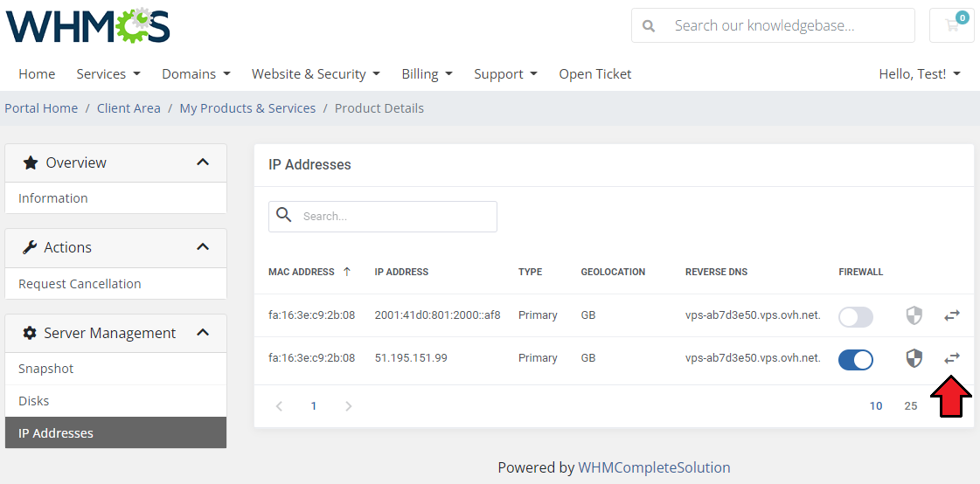Sort by the FIREWALL column header

860,272
